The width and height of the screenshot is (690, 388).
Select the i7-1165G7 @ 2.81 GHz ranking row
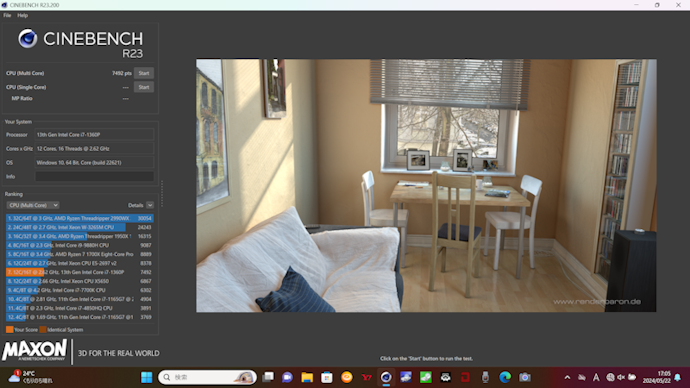point(80,299)
